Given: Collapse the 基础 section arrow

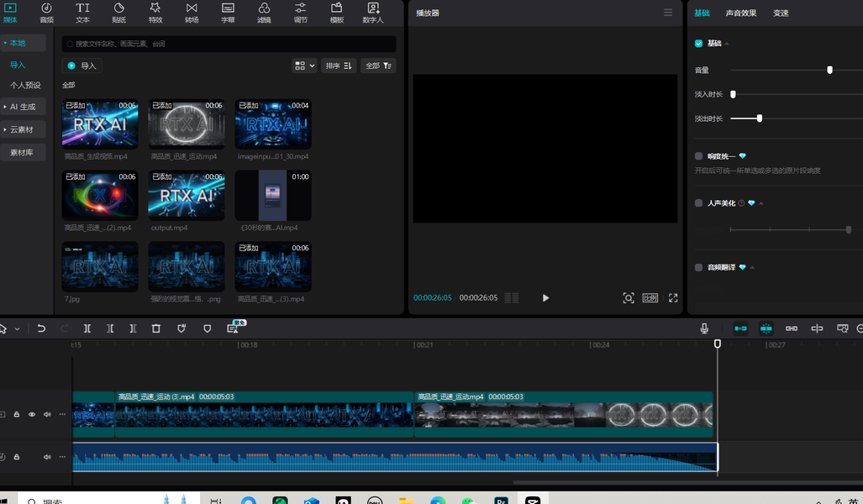Looking at the screenshot, I should coord(727,44).
